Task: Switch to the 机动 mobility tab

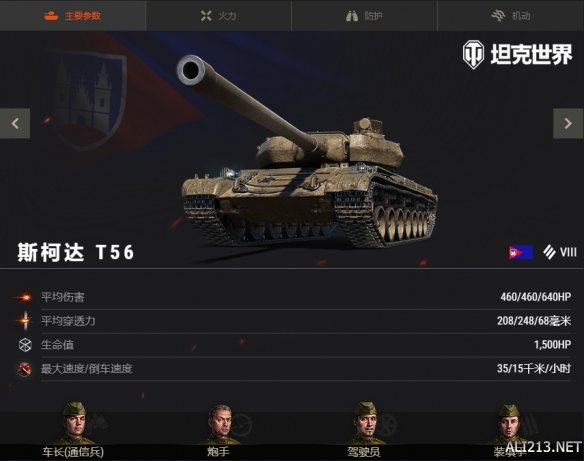Action: (x=511, y=16)
